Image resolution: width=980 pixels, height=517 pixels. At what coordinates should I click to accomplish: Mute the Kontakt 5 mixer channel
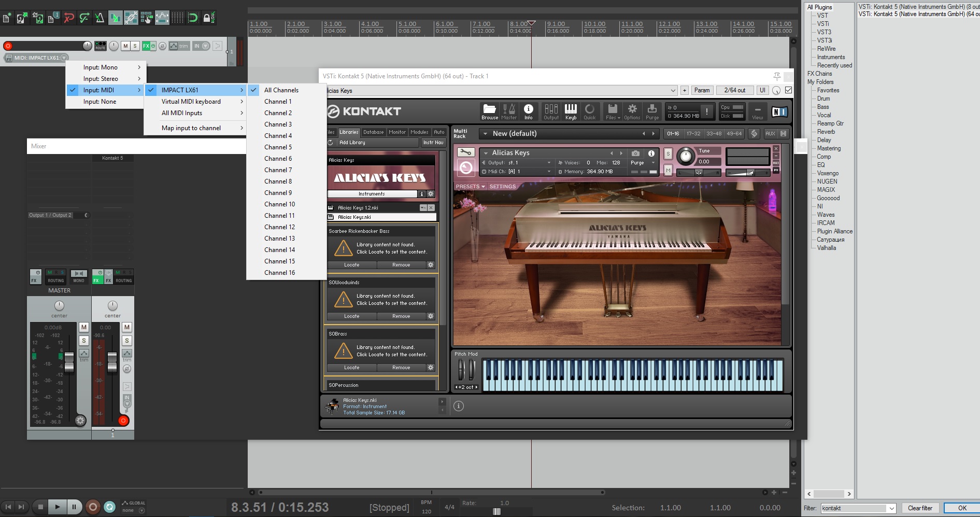pyautogui.click(x=127, y=327)
